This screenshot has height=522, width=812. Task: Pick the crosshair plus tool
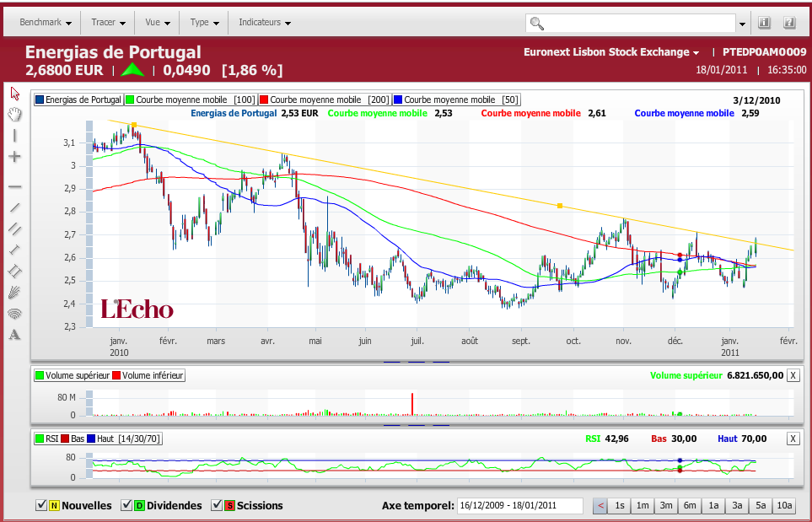[x=14, y=156]
